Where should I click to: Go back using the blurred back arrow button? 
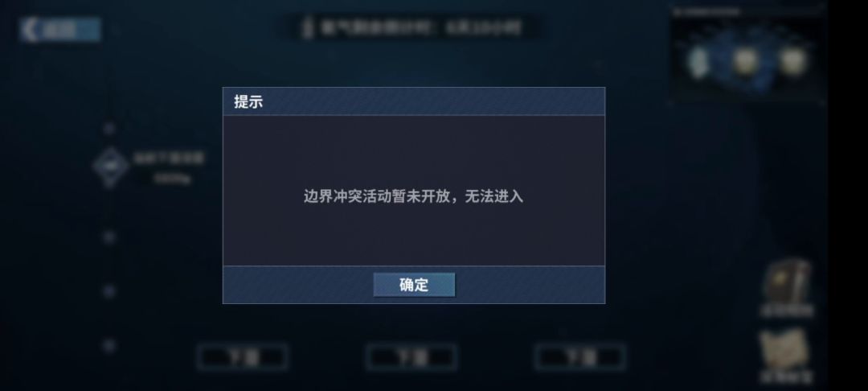coord(59,29)
